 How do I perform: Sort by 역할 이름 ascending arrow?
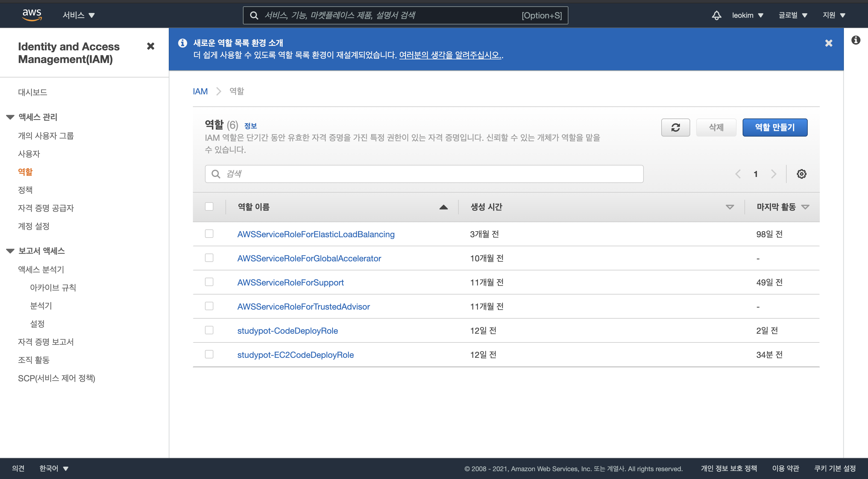[443, 207]
